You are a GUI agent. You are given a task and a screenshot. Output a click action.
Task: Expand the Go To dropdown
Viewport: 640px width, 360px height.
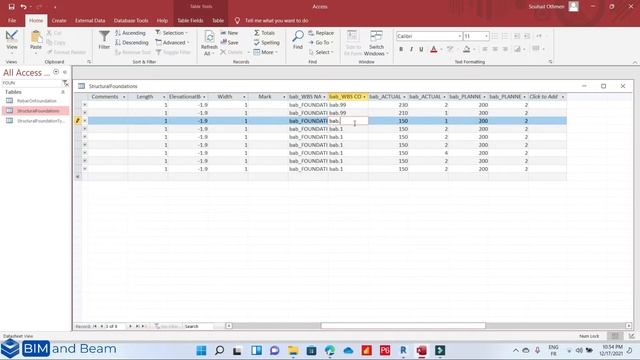pos(321,42)
